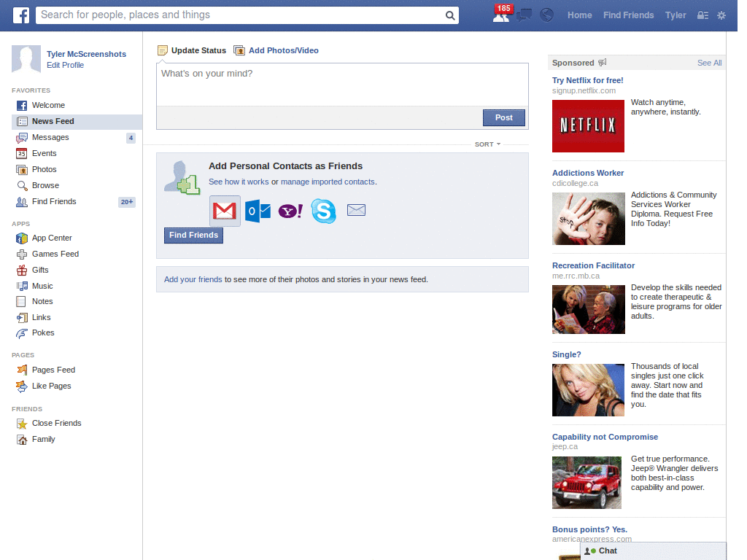
Task: Open the settings gear icon
Action: (x=721, y=15)
